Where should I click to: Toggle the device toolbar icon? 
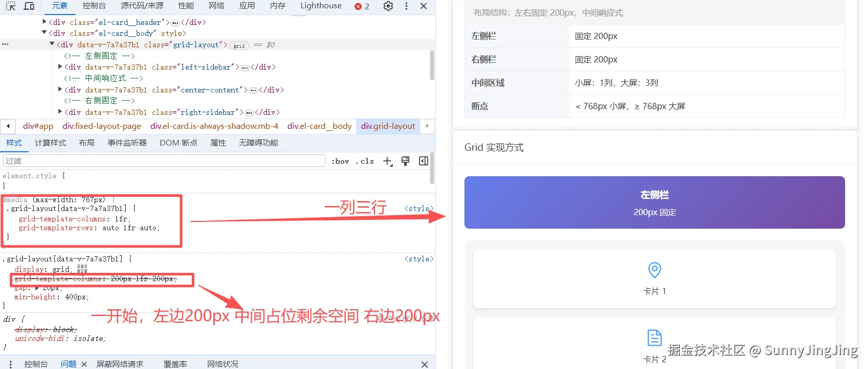[29, 6]
